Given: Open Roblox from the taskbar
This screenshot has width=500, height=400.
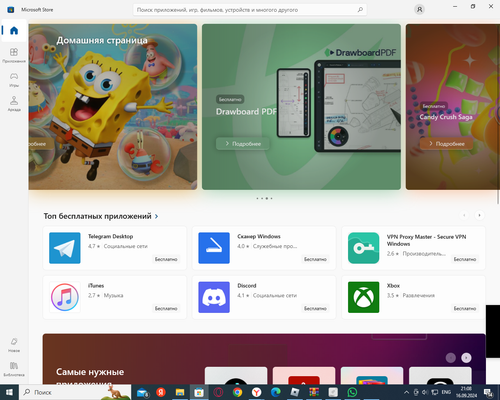Looking at the screenshot, I should (295, 392).
